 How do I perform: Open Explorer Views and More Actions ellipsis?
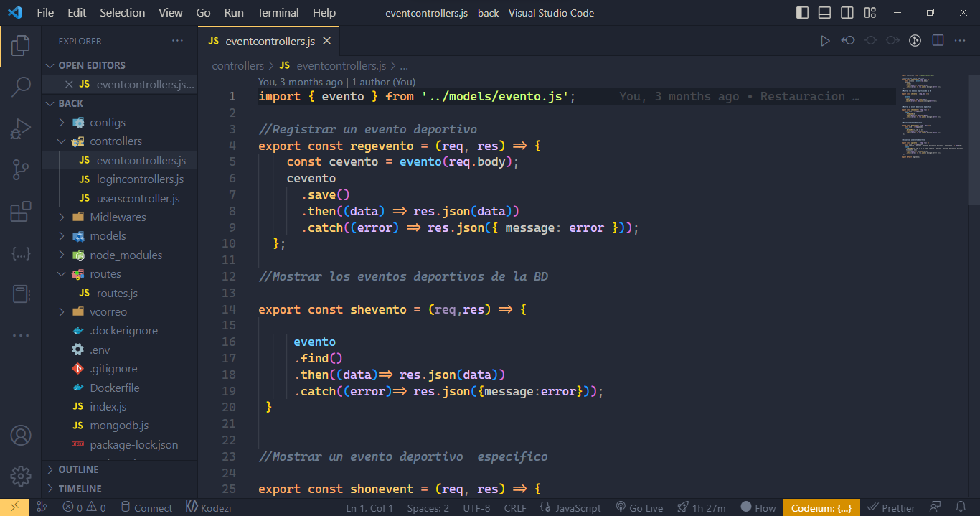pyautogui.click(x=178, y=41)
